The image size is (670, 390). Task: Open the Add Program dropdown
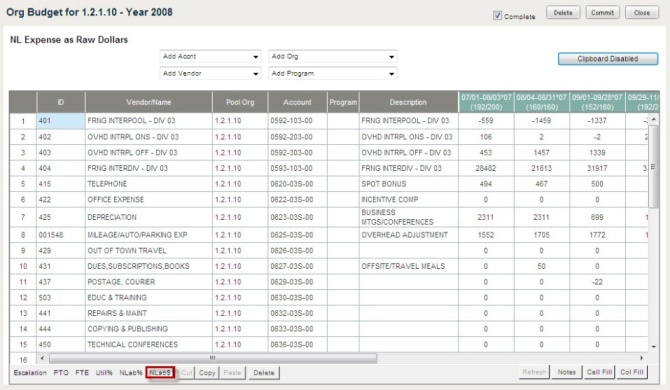tap(332, 73)
